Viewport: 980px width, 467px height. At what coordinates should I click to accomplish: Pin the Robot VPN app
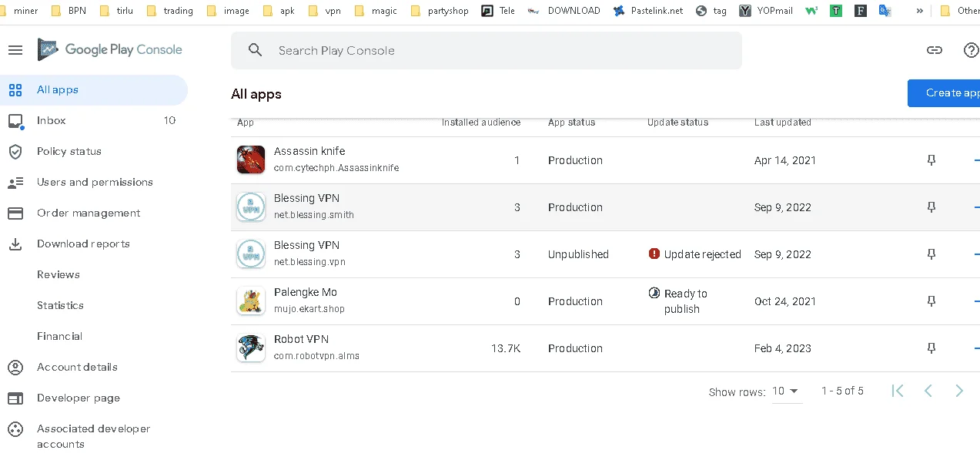tap(932, 348)
